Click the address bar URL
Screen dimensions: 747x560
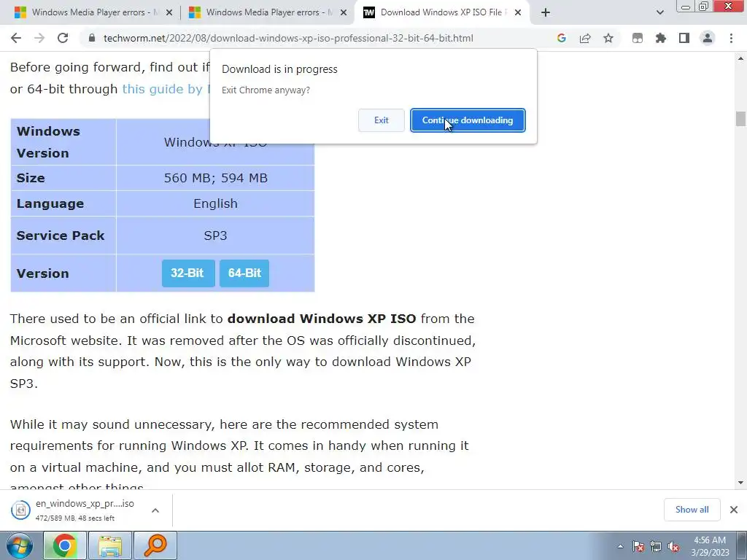point(288,38)
